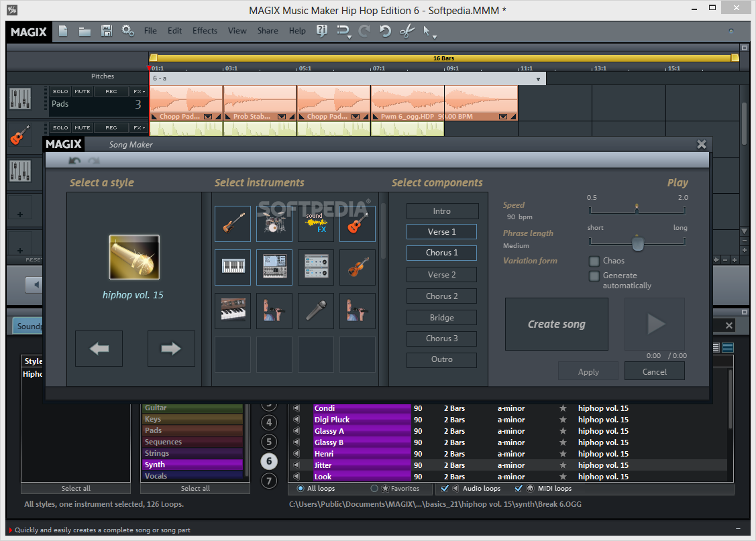This screenshot has width=756, height=541.
Task: Open the View menu
Action: point(237,31)
